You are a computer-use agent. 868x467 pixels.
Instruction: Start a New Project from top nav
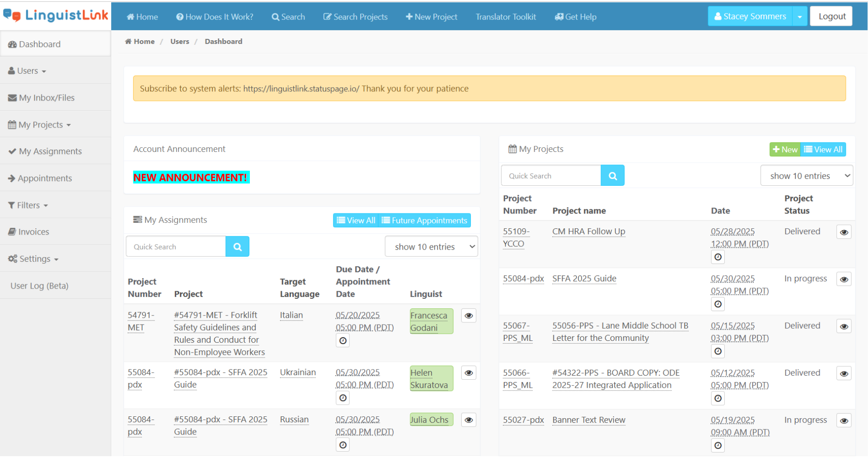[x=432, y=17]
